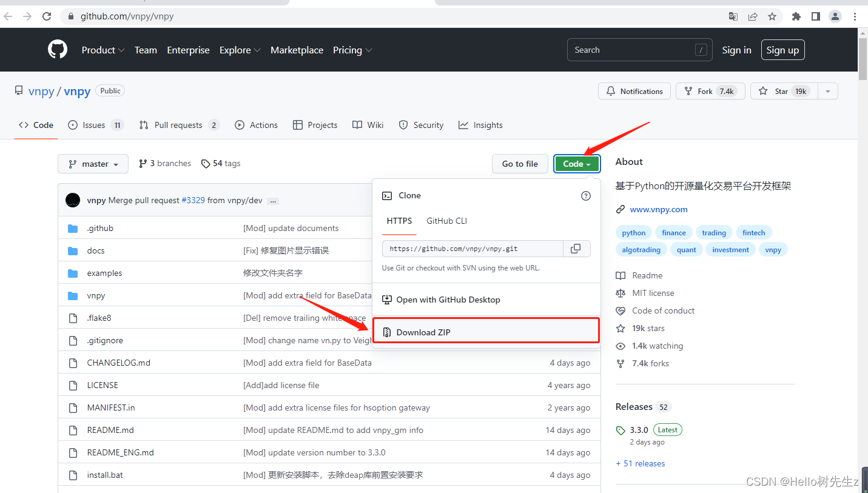This screenshot has height=493, width=868.
Task: Click the translate page icon in address bar
Action: [733, 16]
